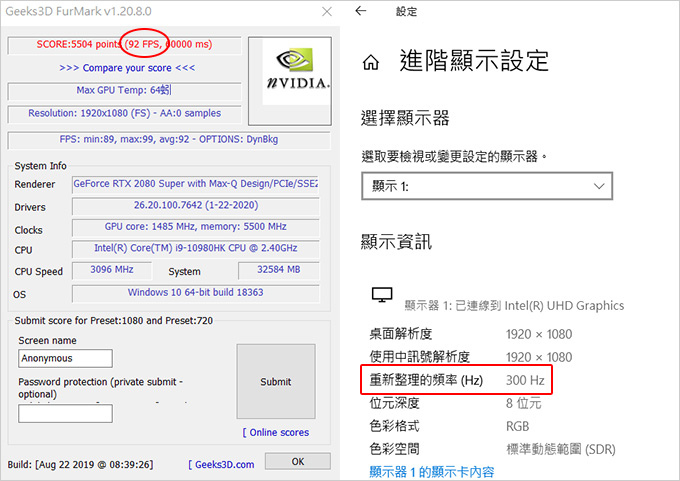The image size is (680, 481).
Task: Click the Drivers version 26.20.100.7642 field
Action: 196,206
